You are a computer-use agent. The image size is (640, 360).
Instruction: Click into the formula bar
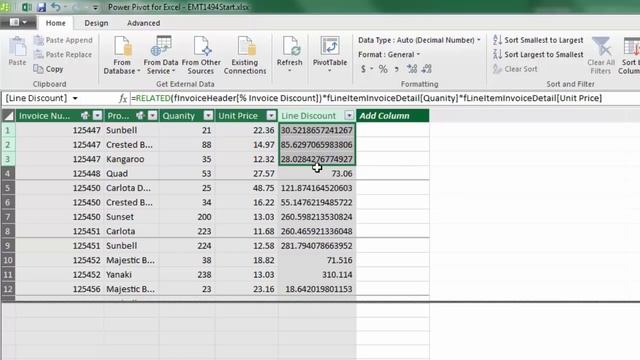coord(384,98)
